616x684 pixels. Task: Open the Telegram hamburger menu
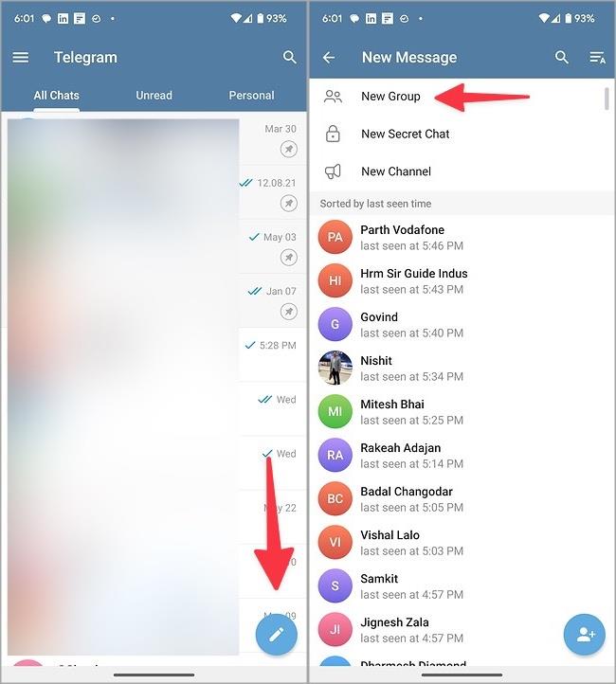(21, 57)
